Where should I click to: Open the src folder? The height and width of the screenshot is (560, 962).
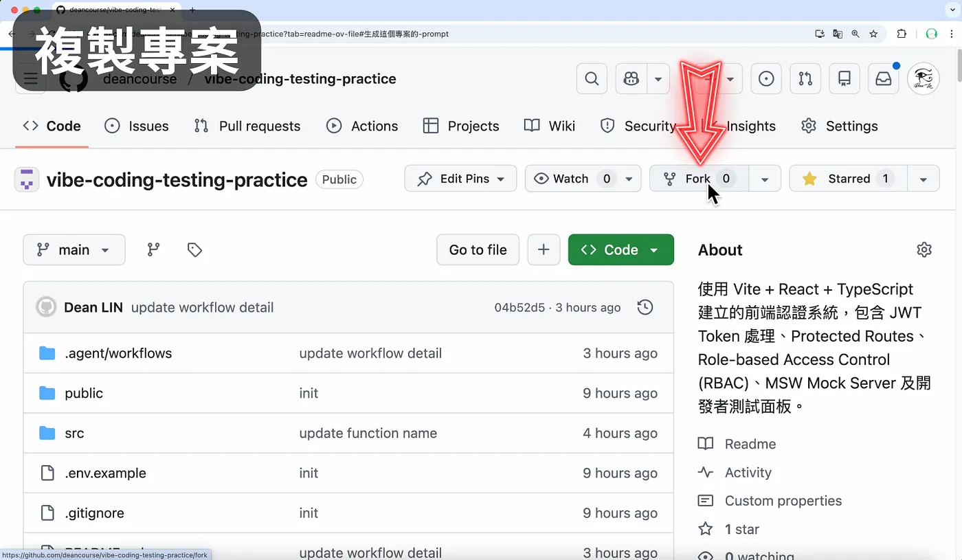pyautogui.click(x=74, y=433)
